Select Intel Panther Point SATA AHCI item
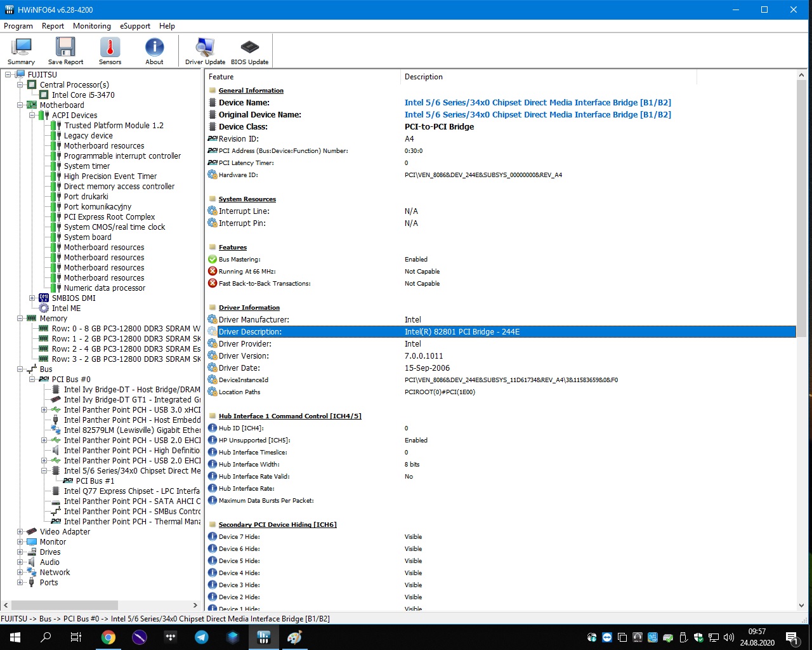The height and width of the screenshot is (650, 812). click(132, 501)
